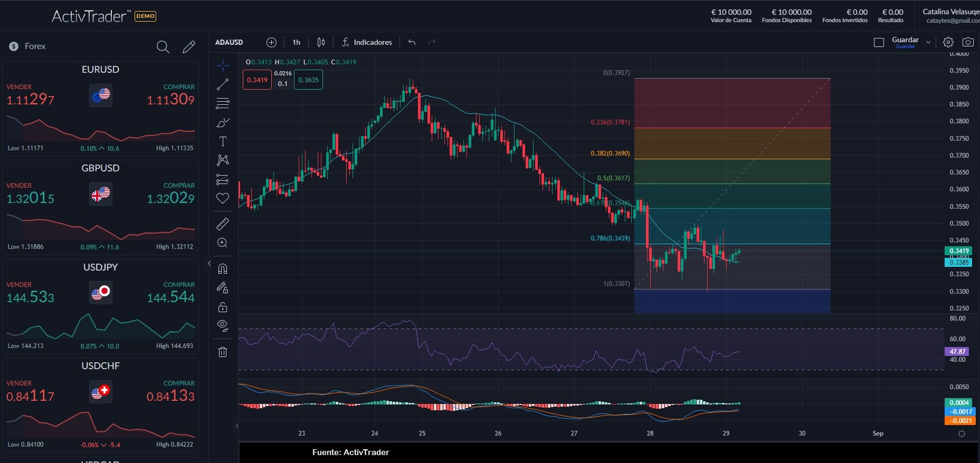Open the Forex category selector
Viewport: 980px width, 463px height.
coord(35,46)
